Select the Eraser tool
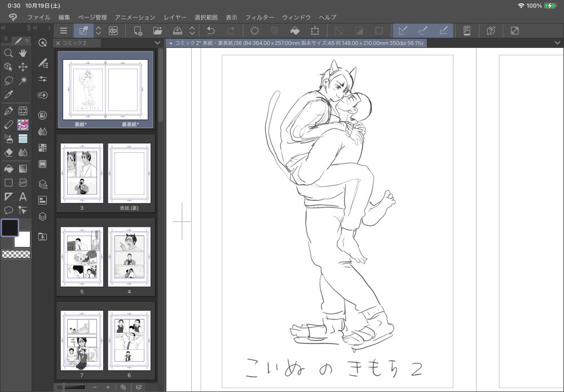Screen dimensions: 564x392 [8, 152]
